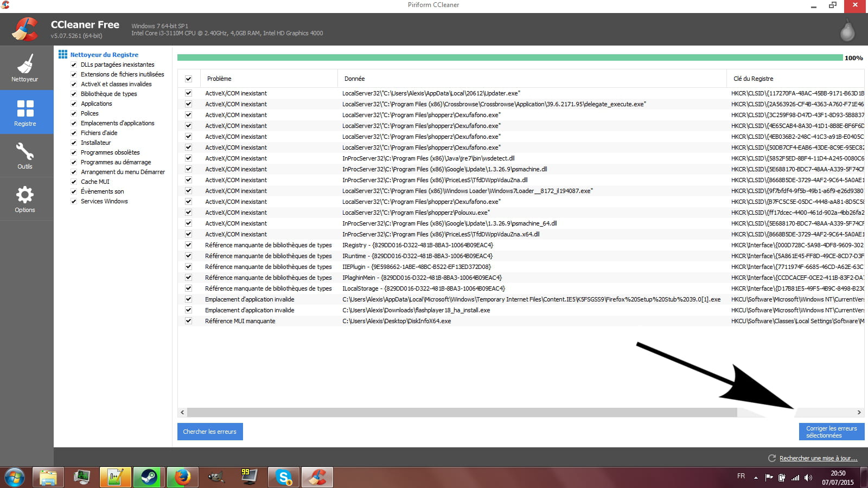Uncheck the row for 20612\Updater.exe
Image resolution: width=868 pixels, height=488 pixels.
coord(188,93)
